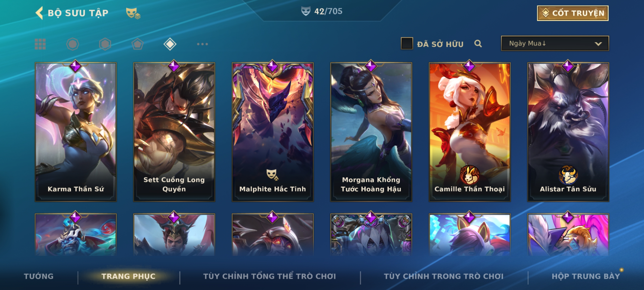Screen dimensions: 644x290
Task: Open the Hộp Trưng Bày tab
Action: [x=586, y=276]
